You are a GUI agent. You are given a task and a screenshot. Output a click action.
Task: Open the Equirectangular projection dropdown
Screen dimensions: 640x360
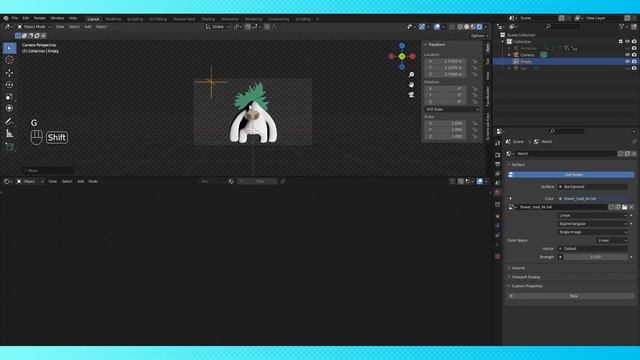(592, 224)
